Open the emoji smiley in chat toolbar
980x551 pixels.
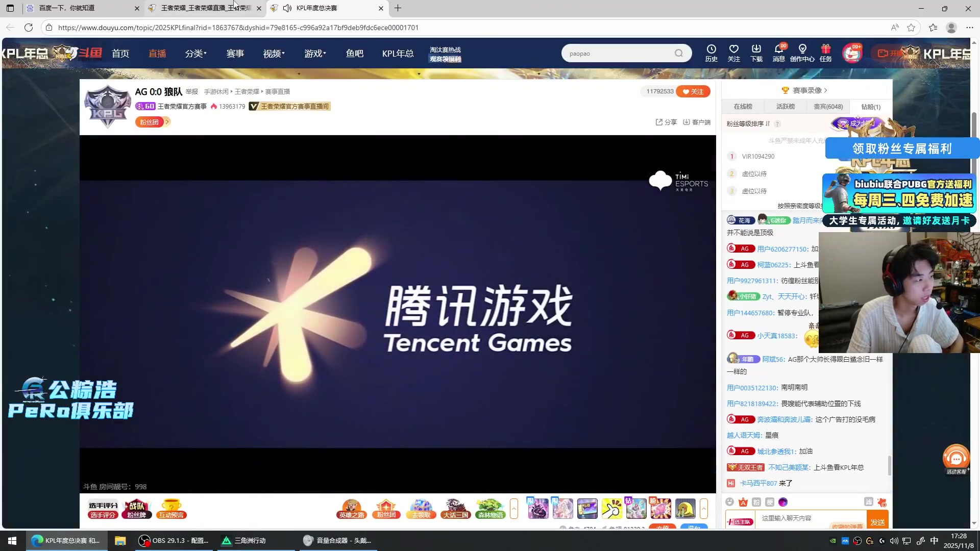(x=729, y=502)
